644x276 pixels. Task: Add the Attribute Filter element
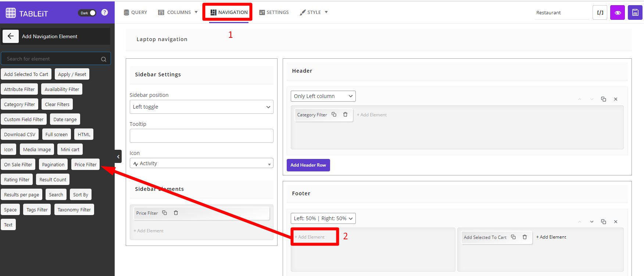(19, 89)
